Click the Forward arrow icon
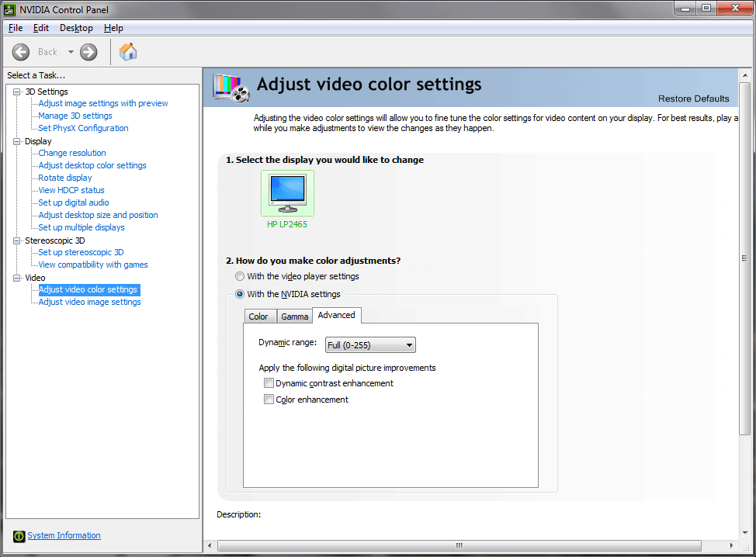Viewport: 756px width, 557px height. pos(88,52)
